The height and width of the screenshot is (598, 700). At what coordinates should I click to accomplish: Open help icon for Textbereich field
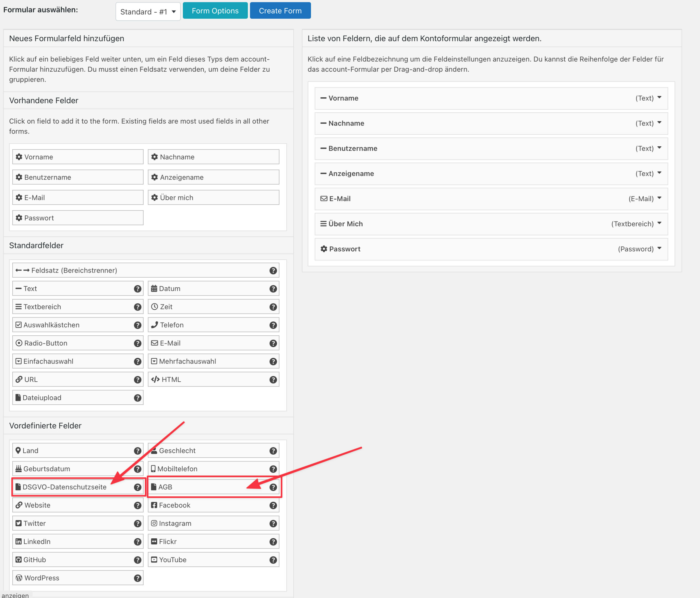point(138,307)
